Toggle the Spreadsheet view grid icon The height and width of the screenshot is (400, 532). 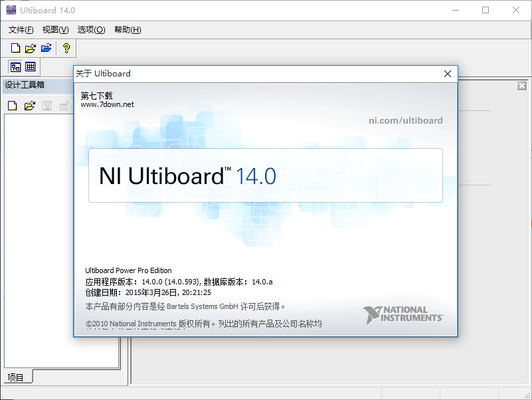pos(31,67)
